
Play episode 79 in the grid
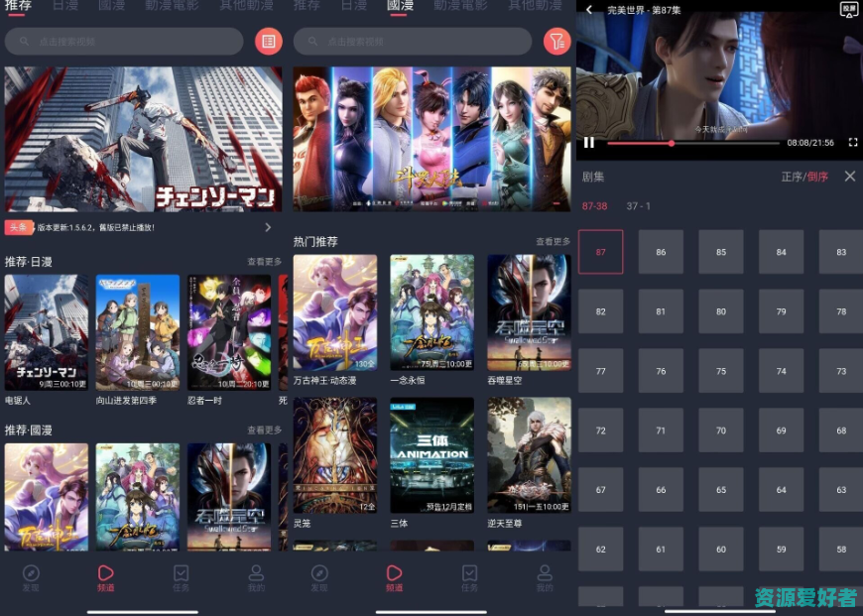pos(782,311)
